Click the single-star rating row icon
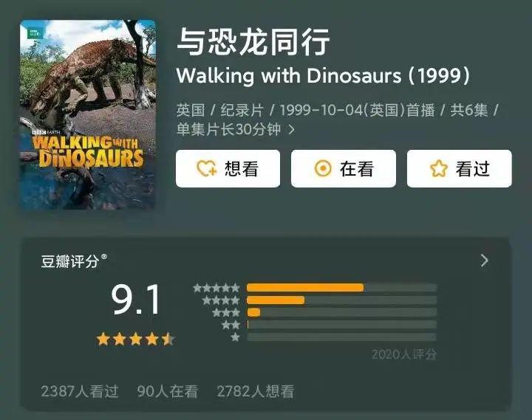Viewport: 532px width, 420px height. (235, 337)
